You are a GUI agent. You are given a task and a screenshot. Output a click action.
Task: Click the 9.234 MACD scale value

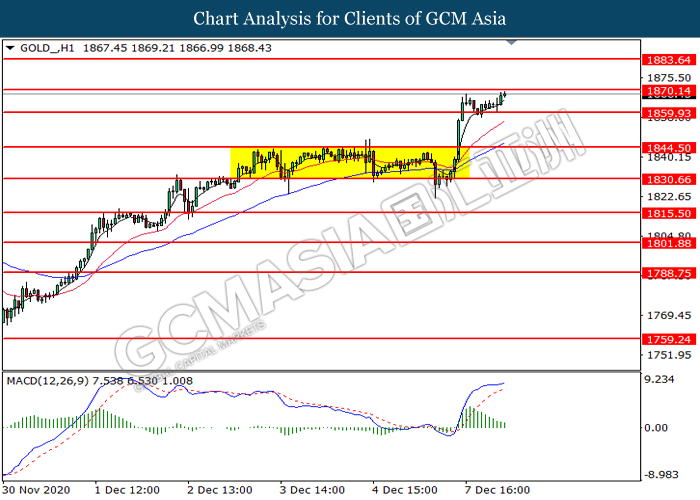coord(659,379)
